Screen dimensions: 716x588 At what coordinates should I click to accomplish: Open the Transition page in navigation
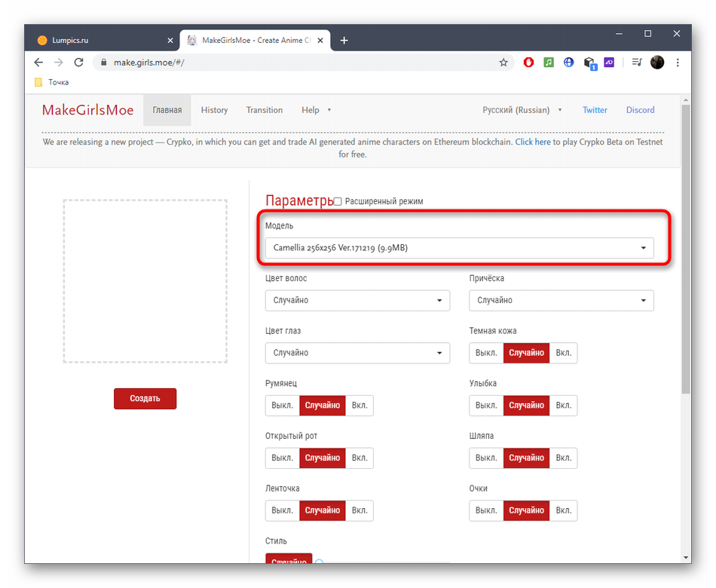tap(264, 110)
